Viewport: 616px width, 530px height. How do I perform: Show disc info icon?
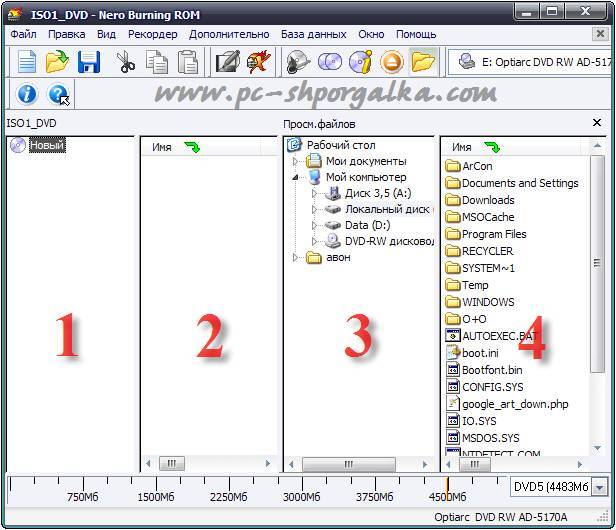coord(360,62)
